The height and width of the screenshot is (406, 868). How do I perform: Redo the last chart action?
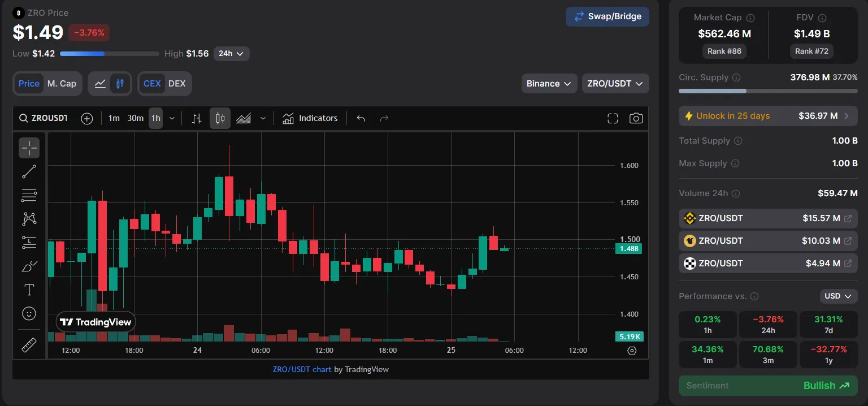tap(384, 118)
